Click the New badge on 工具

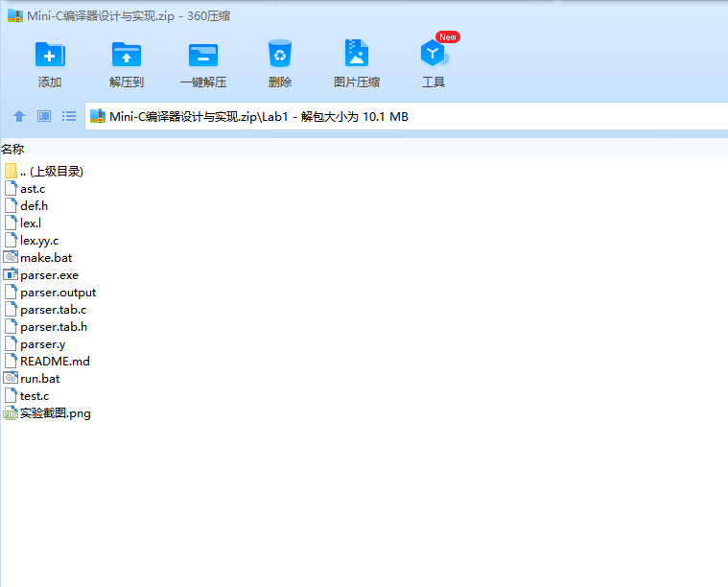448,37
